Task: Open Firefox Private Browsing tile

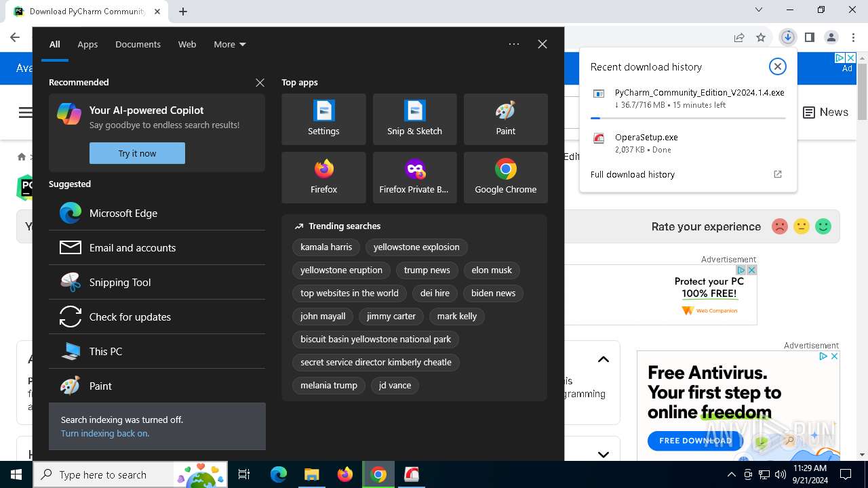Action: click(x=414, y=178)
